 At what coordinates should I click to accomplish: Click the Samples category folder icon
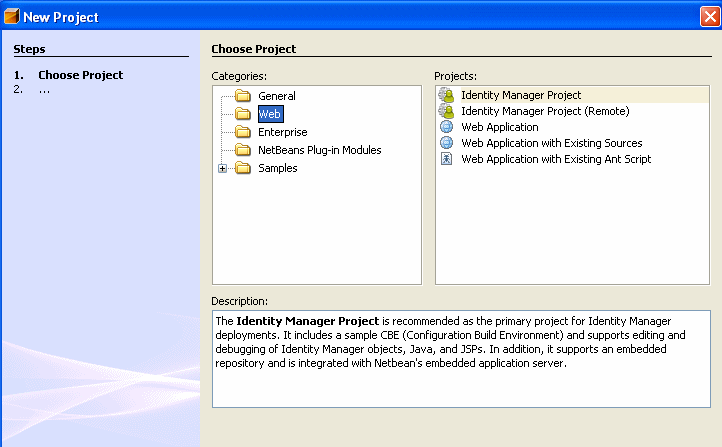(x=243, y=168)
